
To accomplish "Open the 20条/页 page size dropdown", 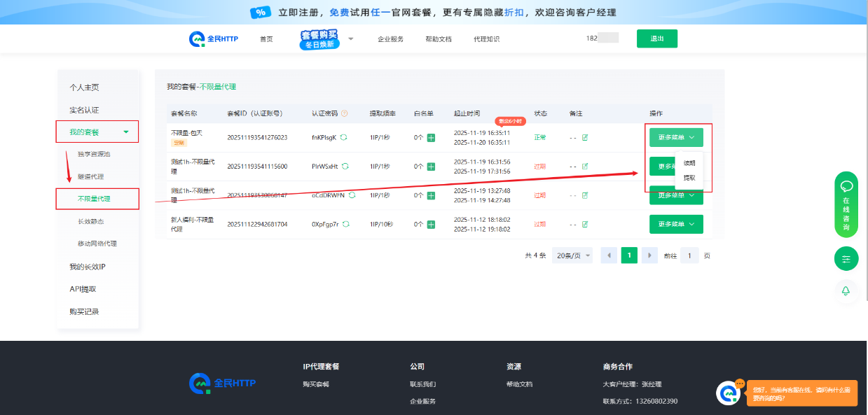I will (572, 255).
